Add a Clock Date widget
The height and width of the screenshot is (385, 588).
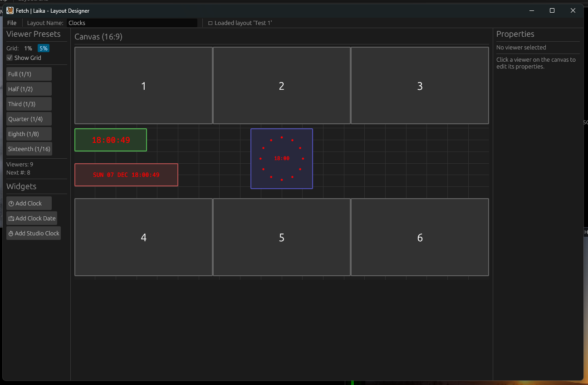32,218
